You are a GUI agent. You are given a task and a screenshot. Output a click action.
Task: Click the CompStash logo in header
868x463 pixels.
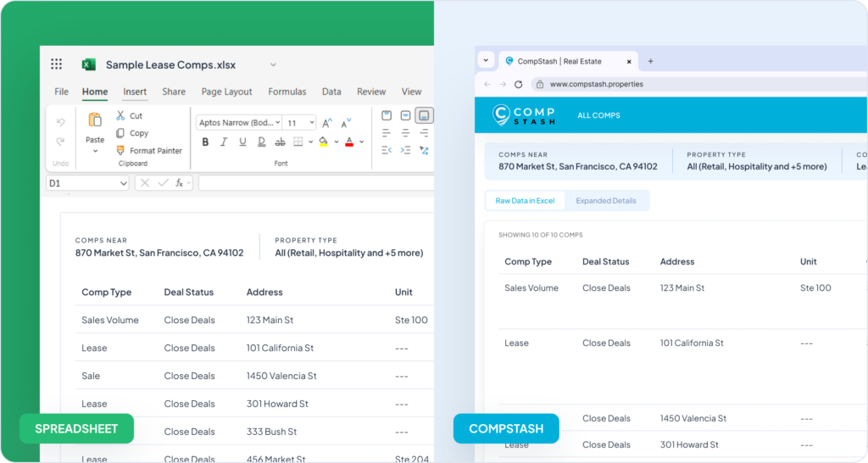[524, 115]
